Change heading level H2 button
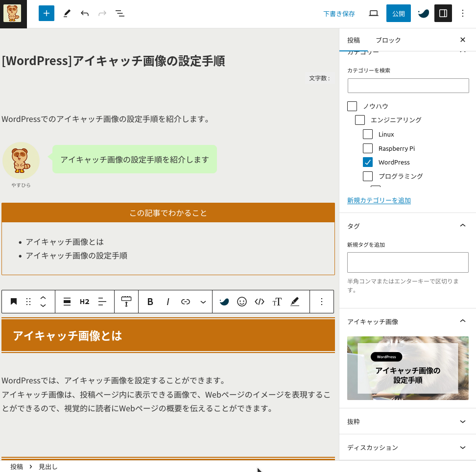The height and width of the screenshot is (472, 476). point(84,302)
